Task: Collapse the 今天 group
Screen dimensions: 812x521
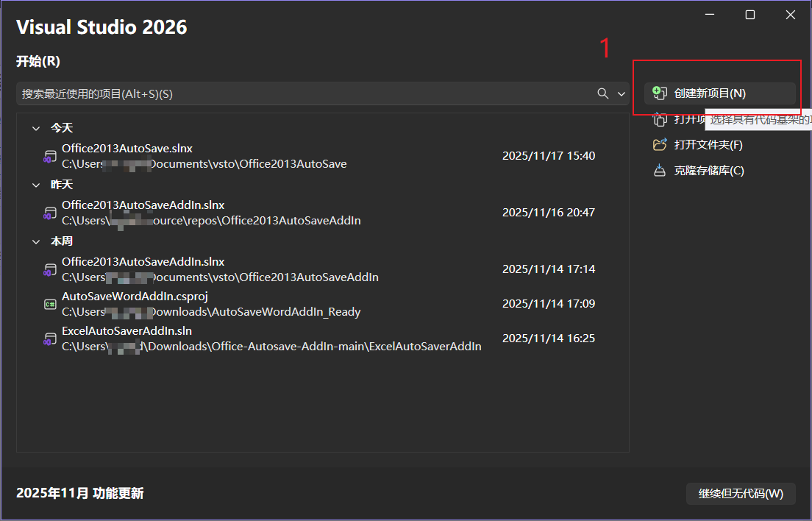Action: [36, 128]
